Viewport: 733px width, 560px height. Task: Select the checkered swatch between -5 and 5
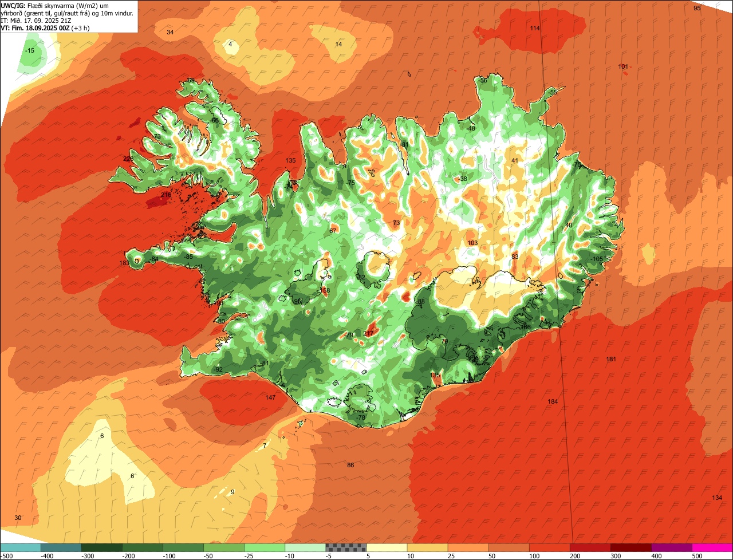(x=346, y=547)
